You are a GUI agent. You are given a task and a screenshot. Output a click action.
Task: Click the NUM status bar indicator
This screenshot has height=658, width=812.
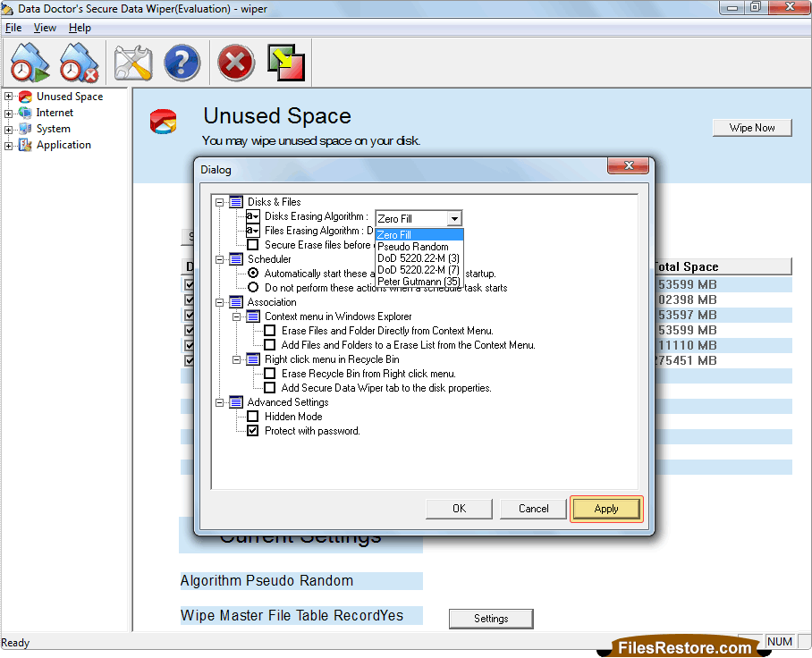click(780, 641)
